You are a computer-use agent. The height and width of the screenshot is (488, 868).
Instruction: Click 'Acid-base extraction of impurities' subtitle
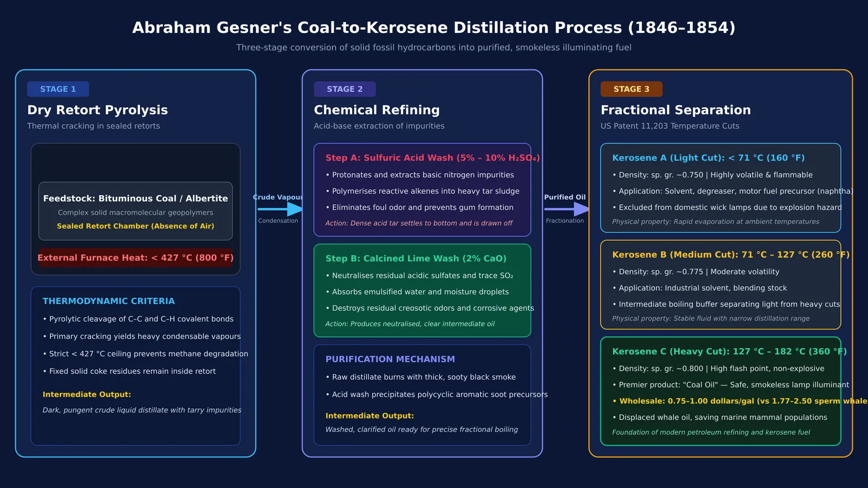click(x=379, y=126)
